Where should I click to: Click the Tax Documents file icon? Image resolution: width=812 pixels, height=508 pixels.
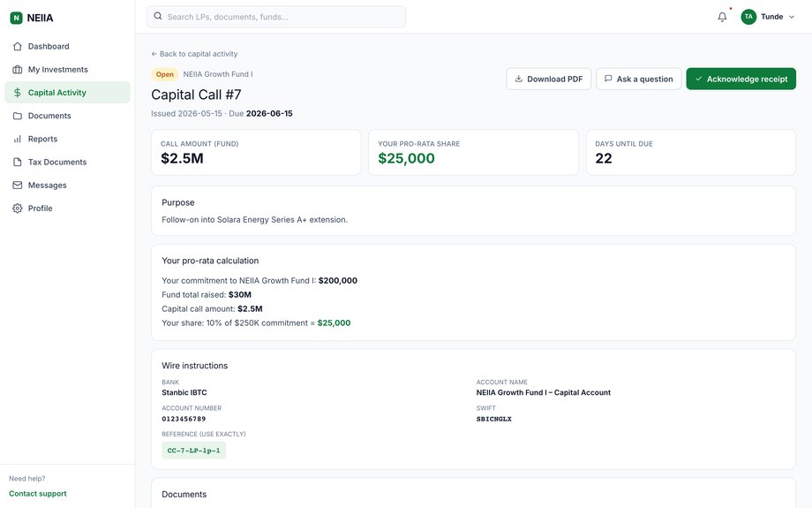pyautogui.click(x=17, y=163)
